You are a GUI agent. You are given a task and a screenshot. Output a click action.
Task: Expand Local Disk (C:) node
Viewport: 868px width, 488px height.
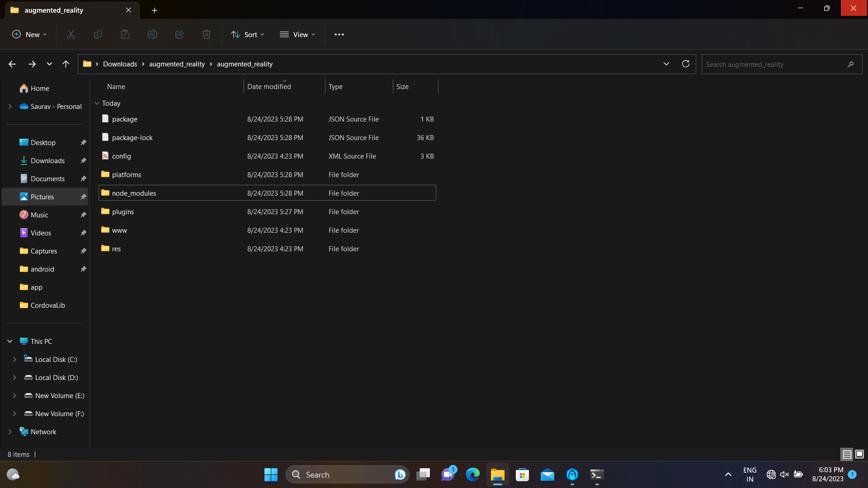pyautogui.click(x=14, y=359)
